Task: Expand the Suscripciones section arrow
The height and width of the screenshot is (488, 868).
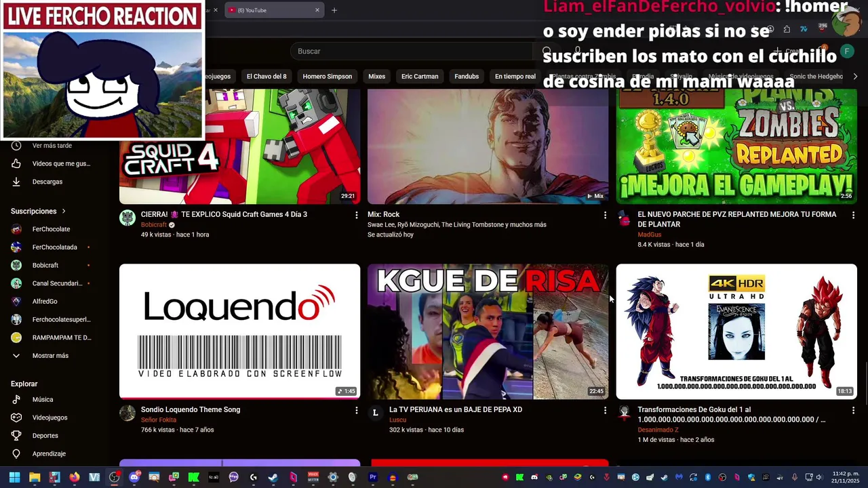Action: 64,211
